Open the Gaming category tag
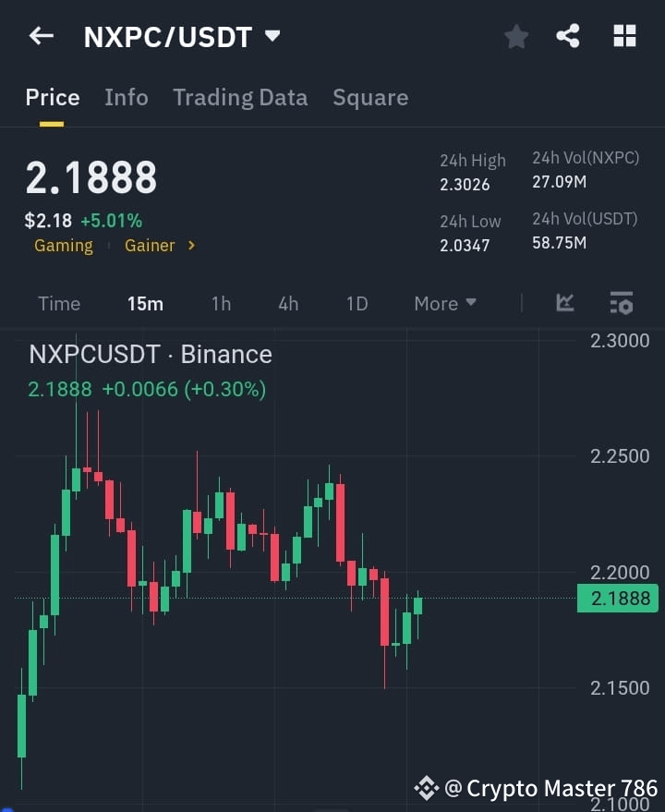This screenshot has height=812, width=665. [x=63, y=246]
